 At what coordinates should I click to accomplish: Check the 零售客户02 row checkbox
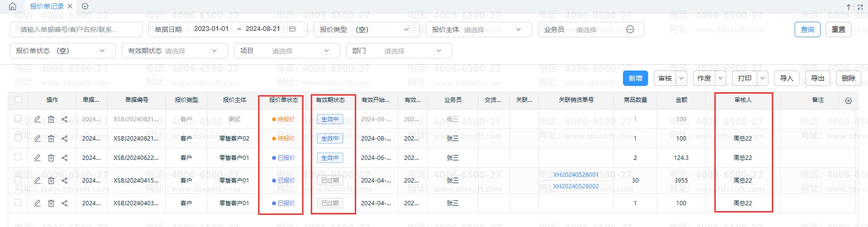18,138
